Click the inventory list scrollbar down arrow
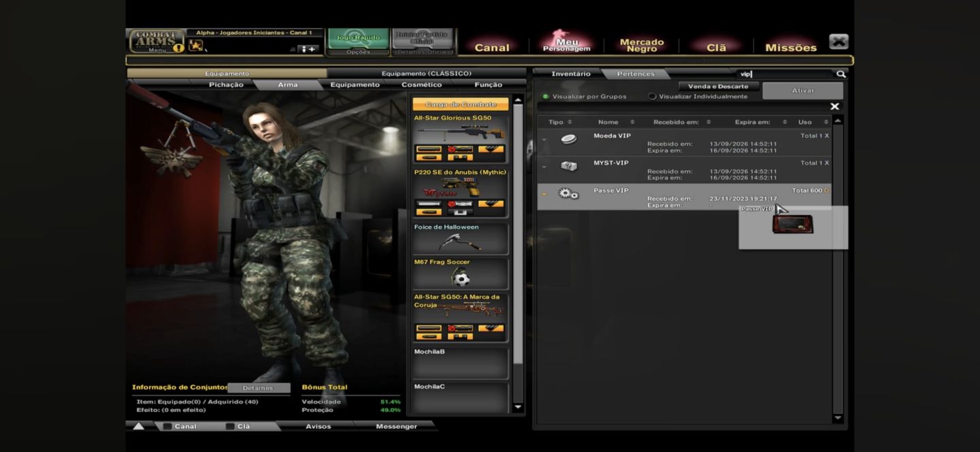Viewport: 980px width, 452px height. (838, 418)
